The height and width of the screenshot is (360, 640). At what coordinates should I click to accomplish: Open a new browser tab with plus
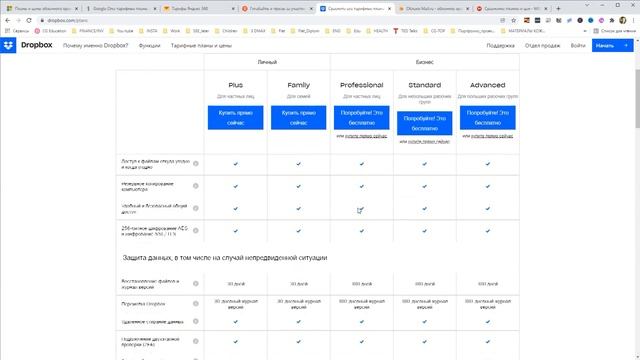pos(558,8)
